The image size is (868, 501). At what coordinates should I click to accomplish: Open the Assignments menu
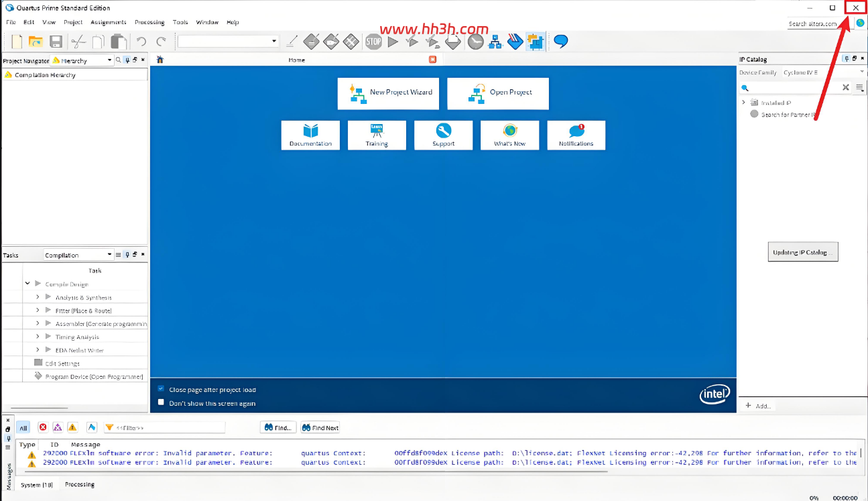pyautogui.click(x=108, y=22)
